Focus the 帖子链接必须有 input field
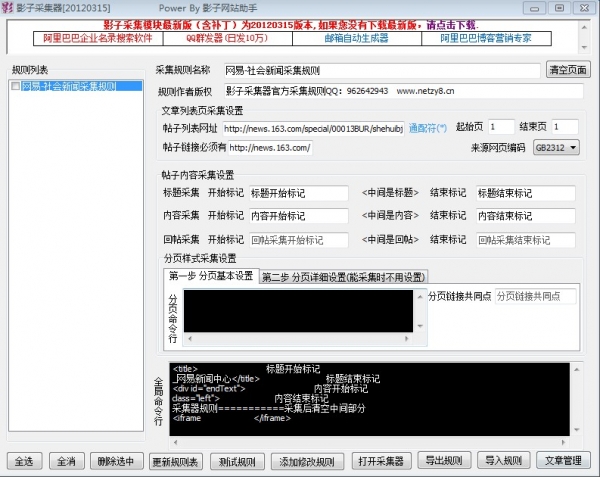Viewport: 600px width, 477px height. (x=270, y=148)
